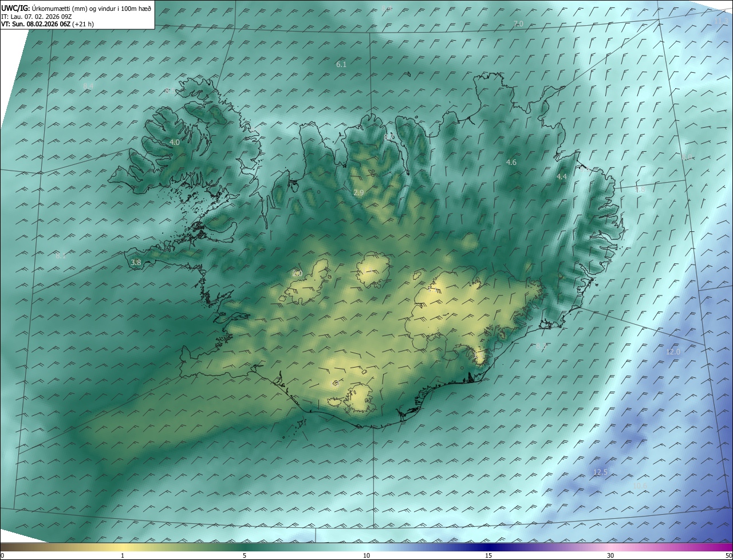Screen dimensions: 733x560
Task: Click the legend tick labeled 10
Action: pyautogui.click(x=366, y=555)
